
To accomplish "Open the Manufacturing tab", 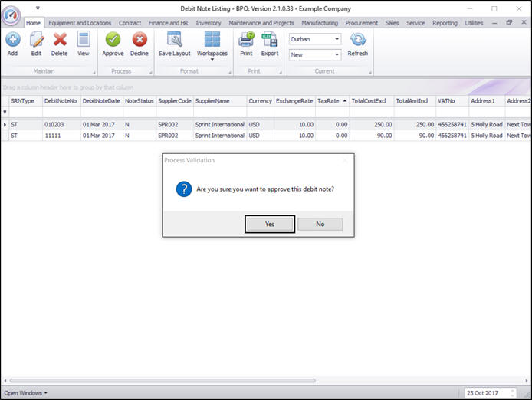I will 320,23.
